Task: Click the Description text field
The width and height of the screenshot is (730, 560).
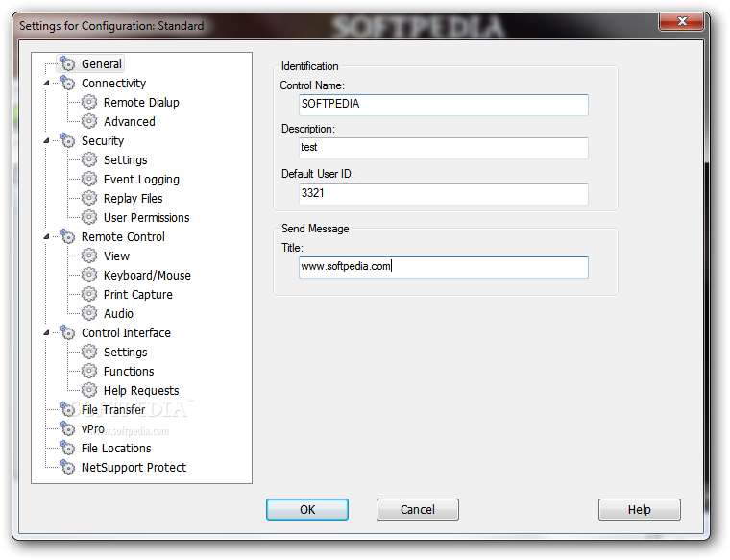Action: pos(443,148)
